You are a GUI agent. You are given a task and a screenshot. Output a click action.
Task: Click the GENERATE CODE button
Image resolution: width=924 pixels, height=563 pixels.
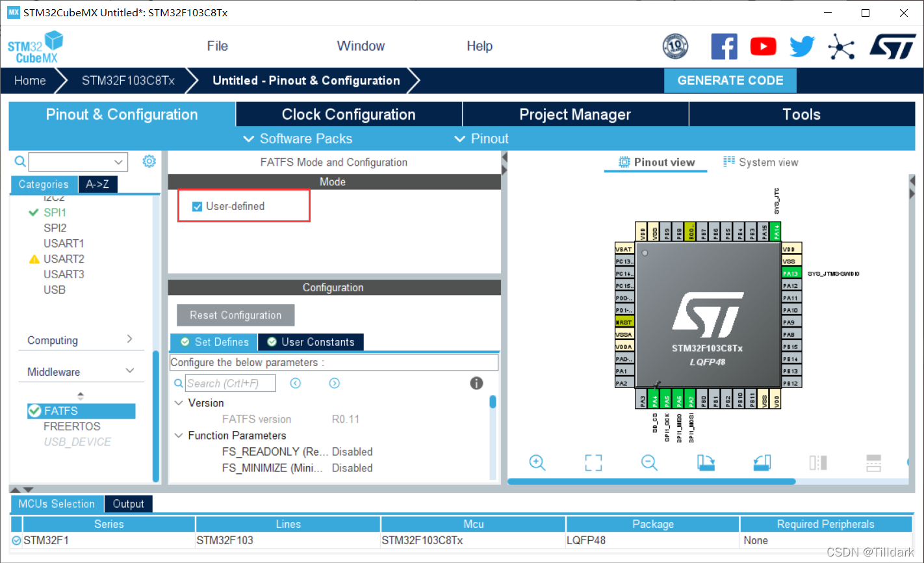click(x=730, y=81)
